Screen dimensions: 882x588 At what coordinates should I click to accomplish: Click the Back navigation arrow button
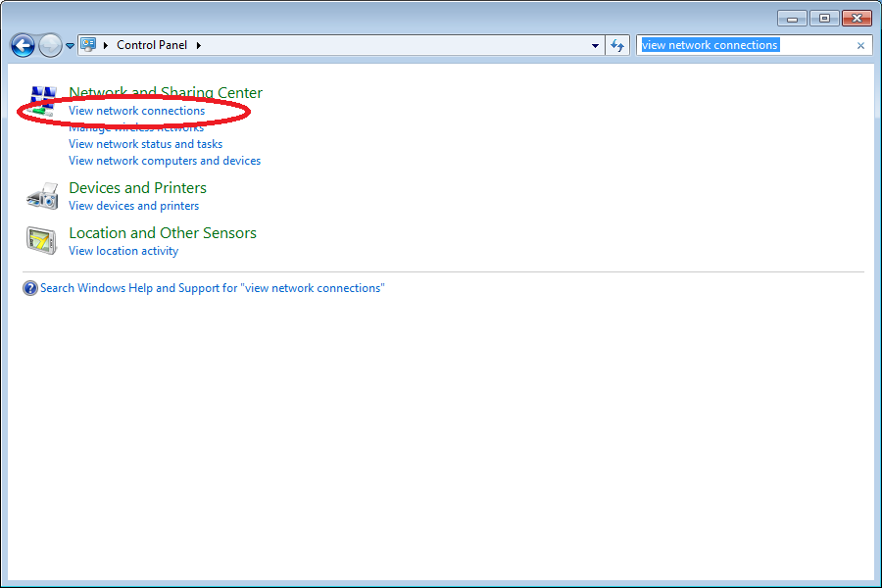[x=24, y=46]
